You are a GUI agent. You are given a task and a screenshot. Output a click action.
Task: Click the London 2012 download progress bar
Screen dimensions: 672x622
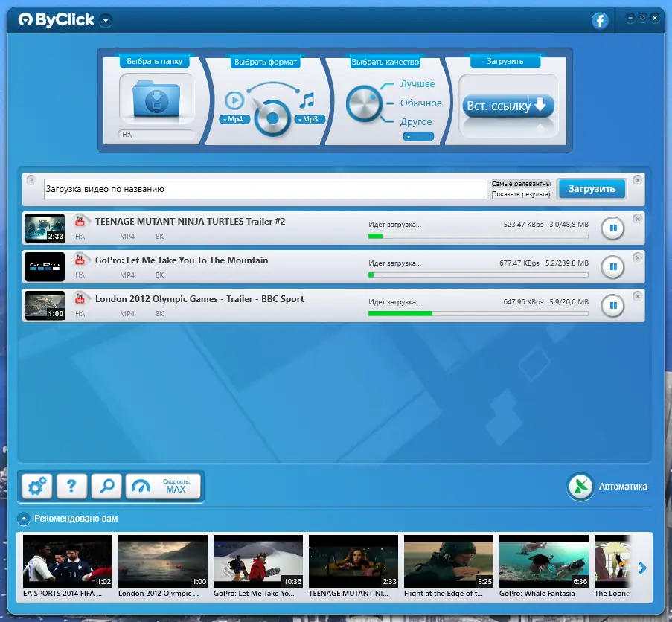click(x=479, y=313)
